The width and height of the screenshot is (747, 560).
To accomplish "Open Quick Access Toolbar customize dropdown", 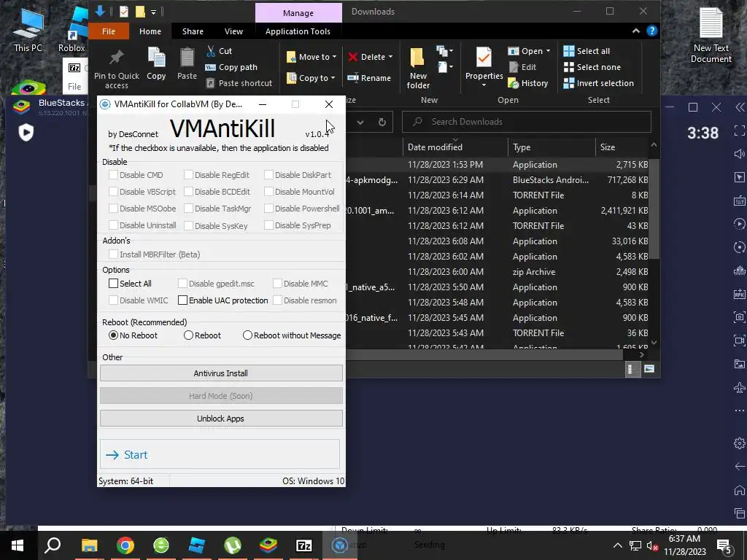I will click(153, 12).
